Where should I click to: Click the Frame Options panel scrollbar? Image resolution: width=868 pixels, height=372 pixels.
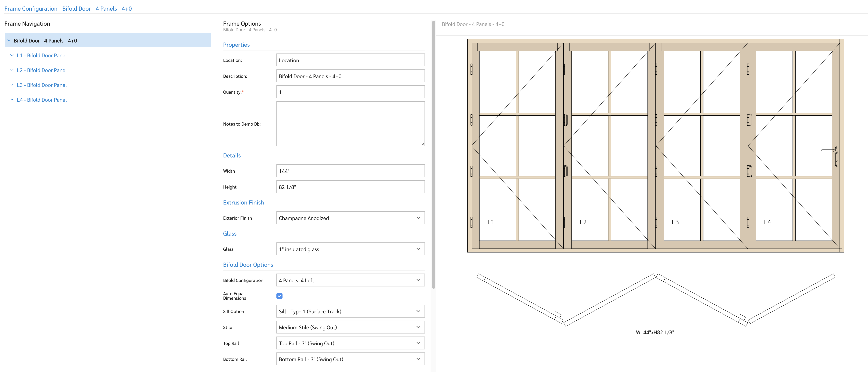pyautogui.click(x=433, y=154)
